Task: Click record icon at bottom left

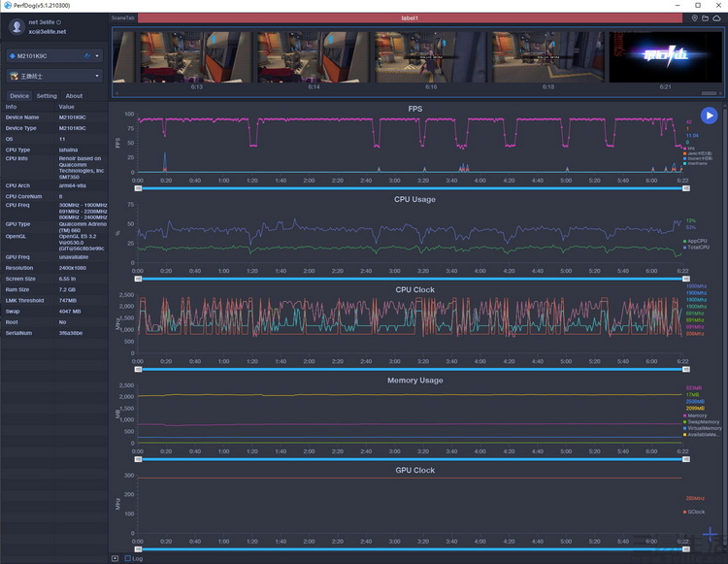Action: (x=116, y=558)
